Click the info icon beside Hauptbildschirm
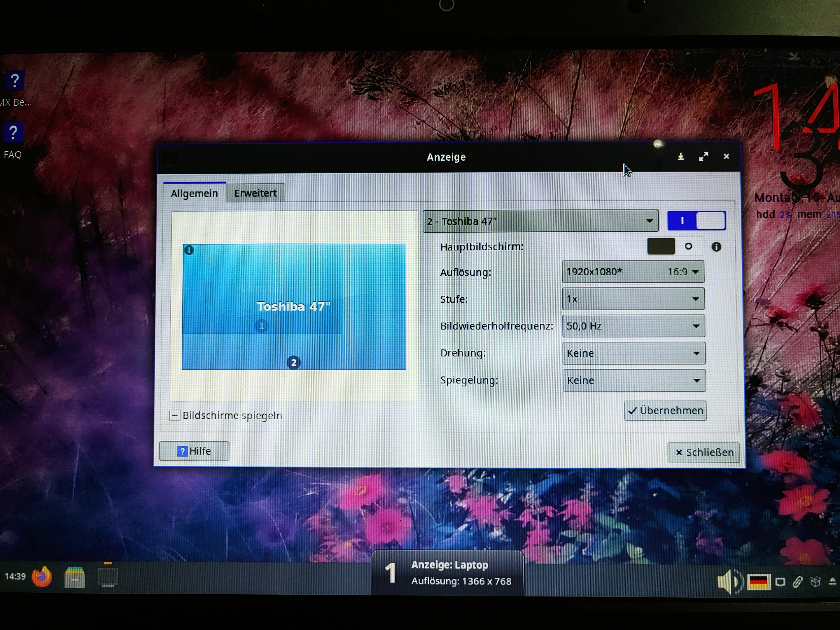This screenshot has height=630, width=840. point(716,247)
